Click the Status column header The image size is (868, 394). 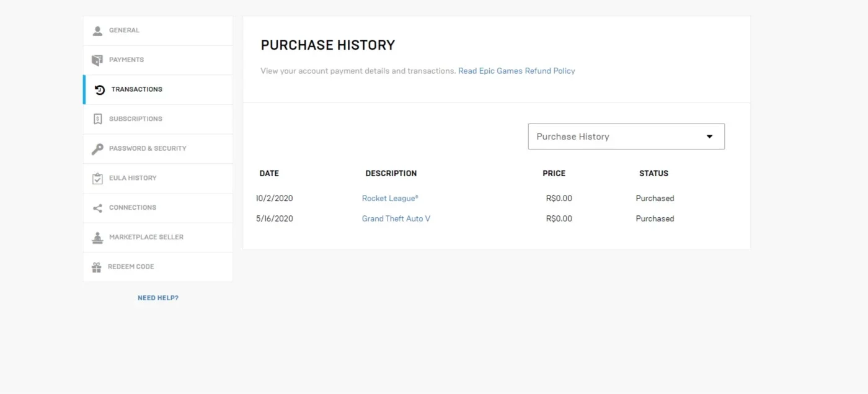653,173
